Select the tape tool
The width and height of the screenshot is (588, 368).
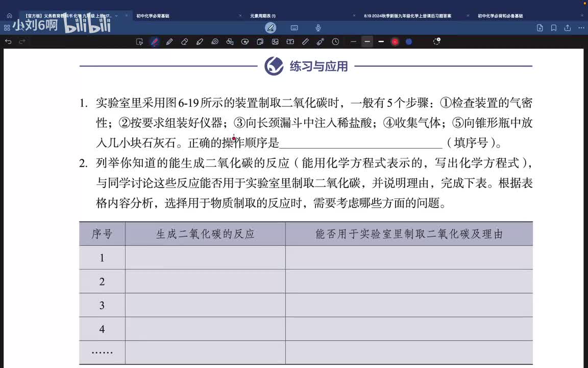click(x=215, y=42)
